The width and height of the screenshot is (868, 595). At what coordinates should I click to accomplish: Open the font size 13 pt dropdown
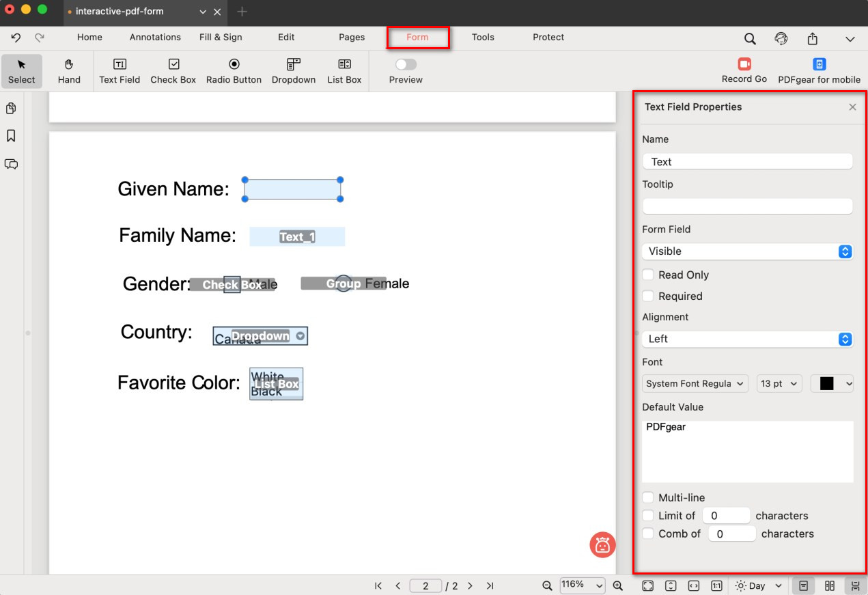click(x=779, y=384)
